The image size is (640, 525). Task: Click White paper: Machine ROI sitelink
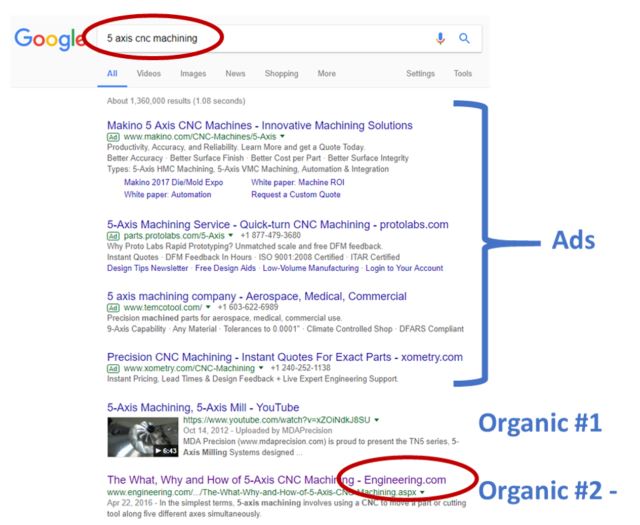point(298,182)
